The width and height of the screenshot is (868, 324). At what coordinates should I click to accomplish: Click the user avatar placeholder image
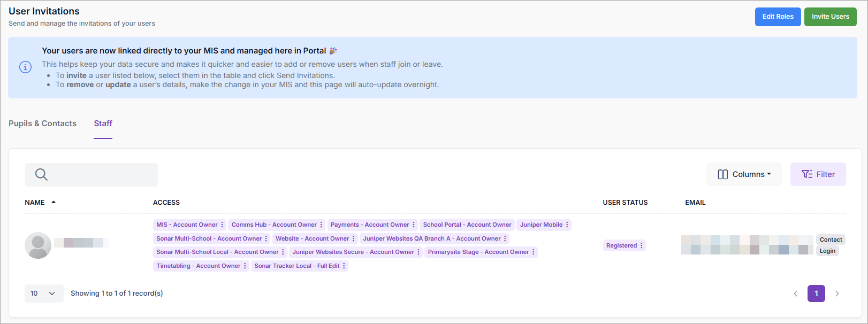pyautogui.click(x=38, y=245)
